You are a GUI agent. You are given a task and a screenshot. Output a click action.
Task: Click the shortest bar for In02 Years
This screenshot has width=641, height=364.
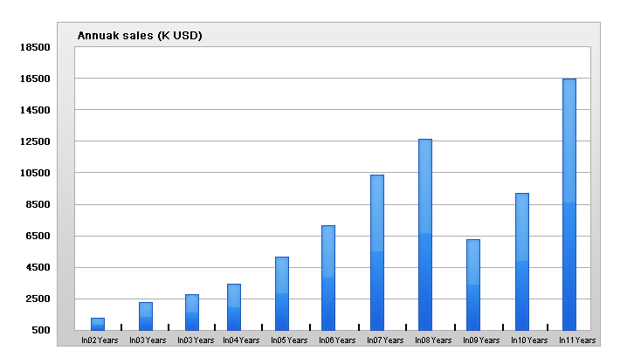click(98, 324)
